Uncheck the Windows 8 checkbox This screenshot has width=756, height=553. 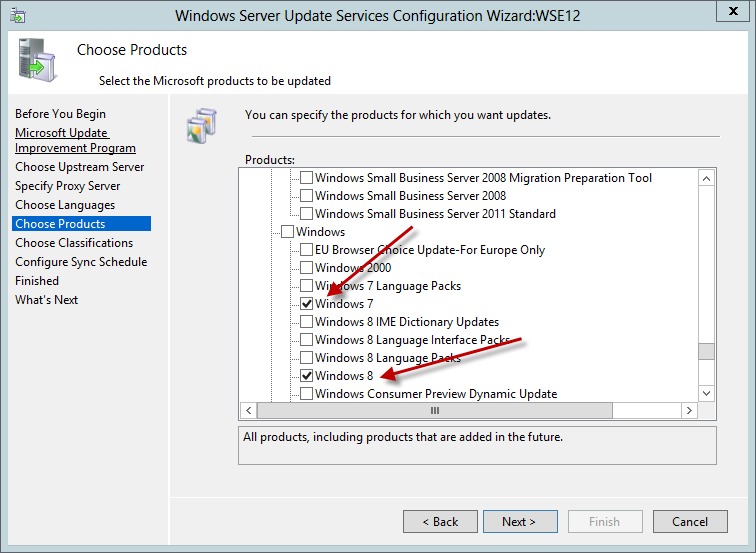[x=307, y=376]
